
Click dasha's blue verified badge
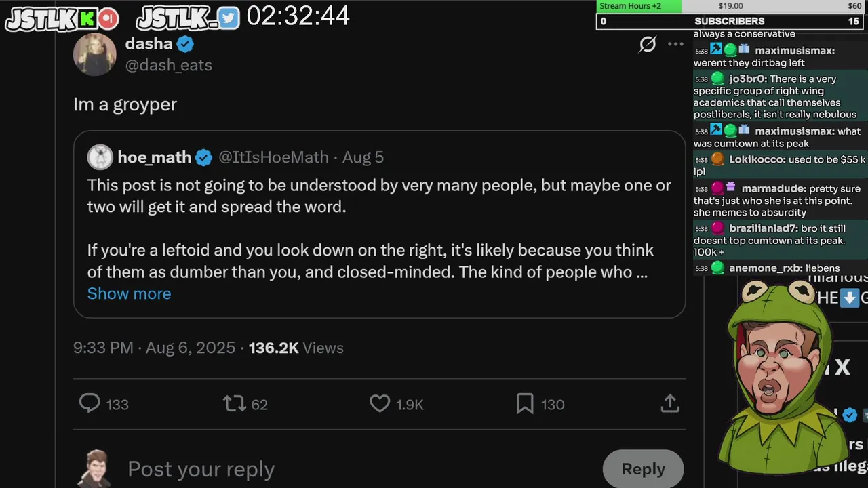point(186,44)
